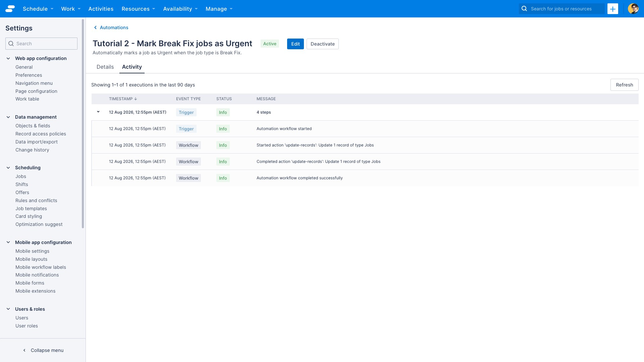Open Mobile layouts
The image size is (644, 362).
pos(31,259)
